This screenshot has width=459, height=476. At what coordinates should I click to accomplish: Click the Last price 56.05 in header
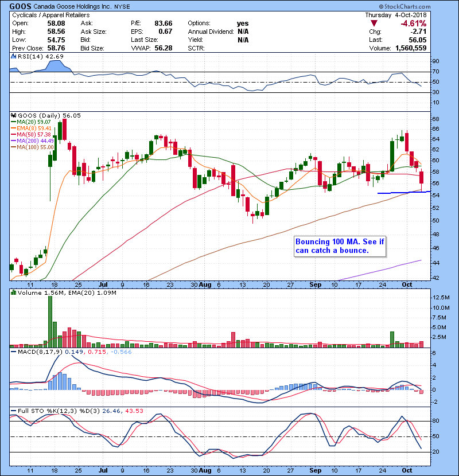(x=417, y=40)
